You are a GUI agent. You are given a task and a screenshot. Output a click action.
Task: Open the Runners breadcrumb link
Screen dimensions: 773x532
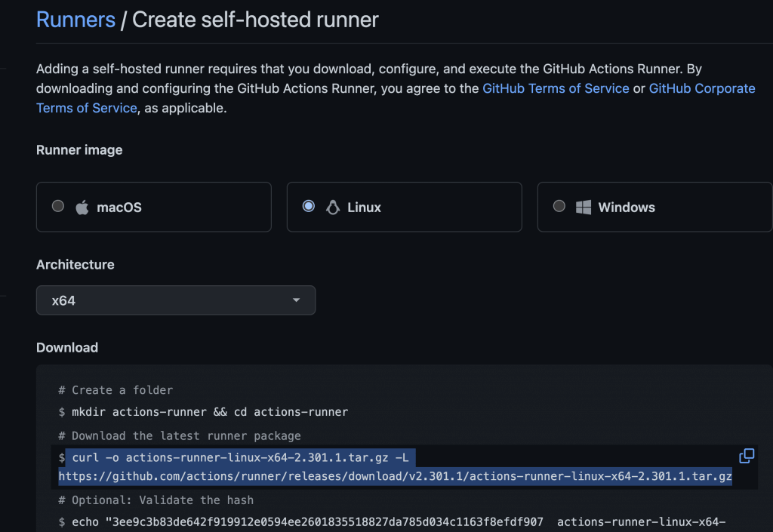75,20
